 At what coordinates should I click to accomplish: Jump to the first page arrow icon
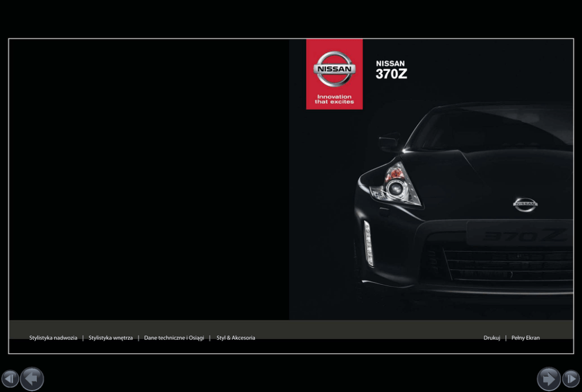point(10,379)
